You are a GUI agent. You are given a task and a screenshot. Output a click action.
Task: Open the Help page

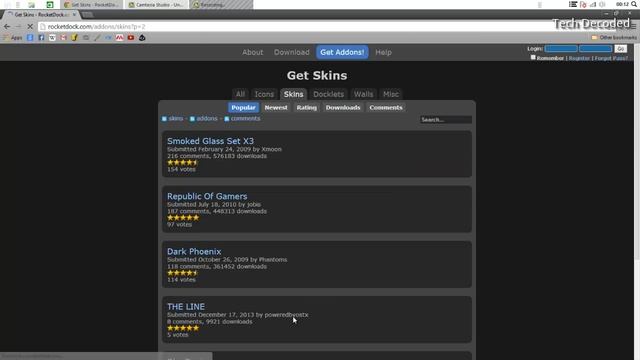(x=383, y=52)
